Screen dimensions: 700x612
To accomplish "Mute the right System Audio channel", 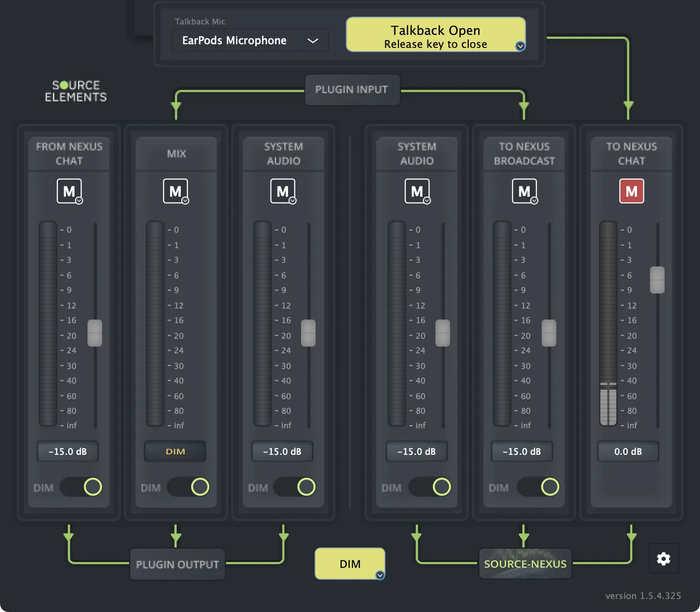I will pos(417,191).
